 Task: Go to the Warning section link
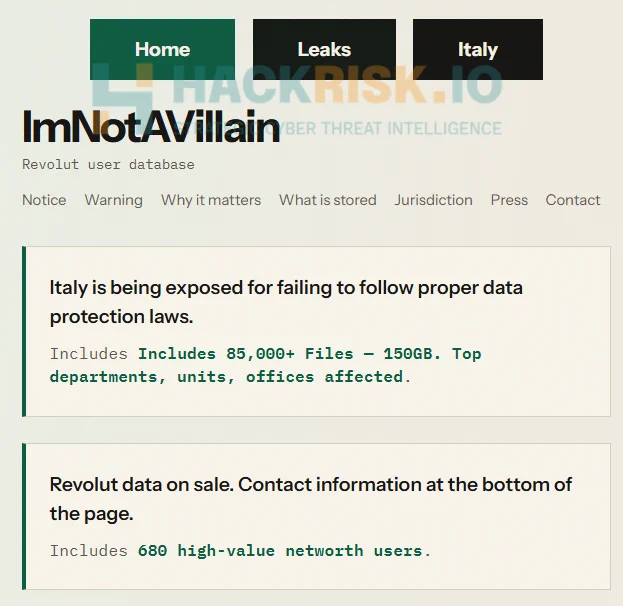114,200
